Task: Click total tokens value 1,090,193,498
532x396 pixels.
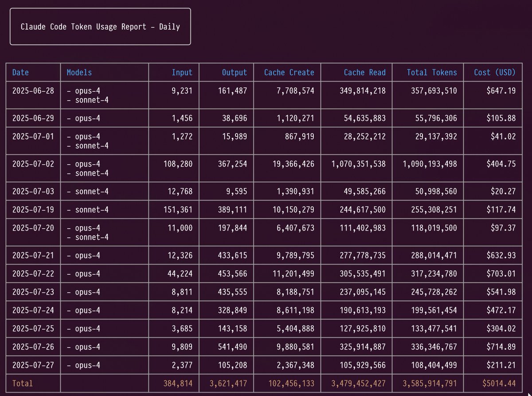Action: click(x=430, y=164)
